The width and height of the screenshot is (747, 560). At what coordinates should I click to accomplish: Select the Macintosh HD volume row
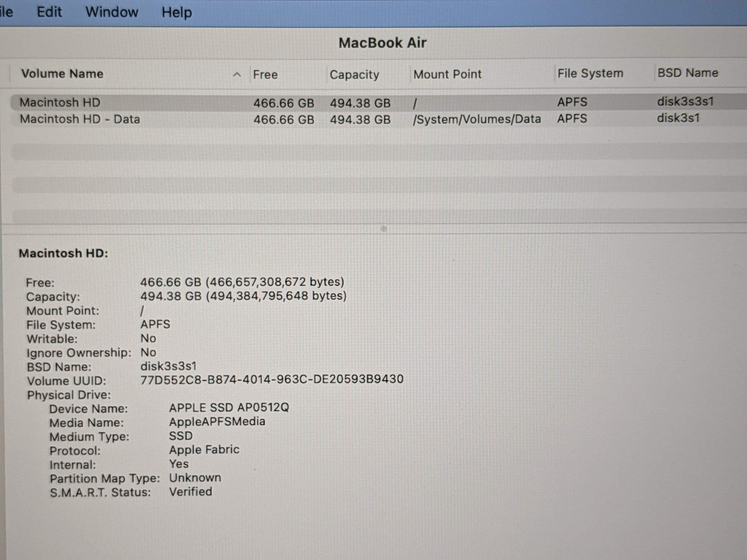click(60, 103)
